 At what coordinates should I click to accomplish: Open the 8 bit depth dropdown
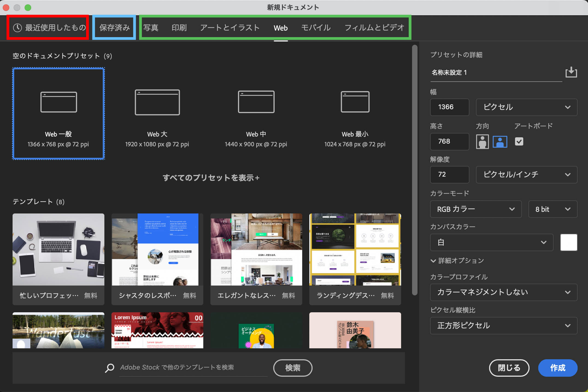[552, 209]
